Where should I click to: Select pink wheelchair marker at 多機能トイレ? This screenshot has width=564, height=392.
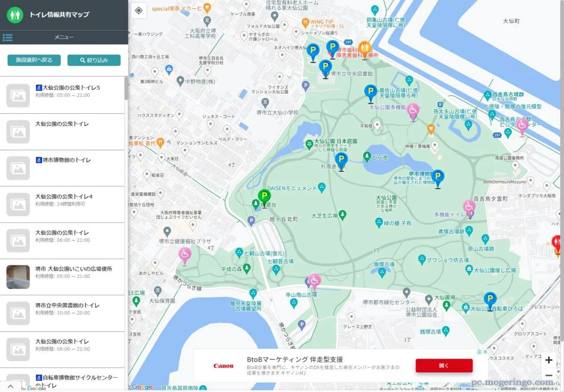(x=469, y=208)
